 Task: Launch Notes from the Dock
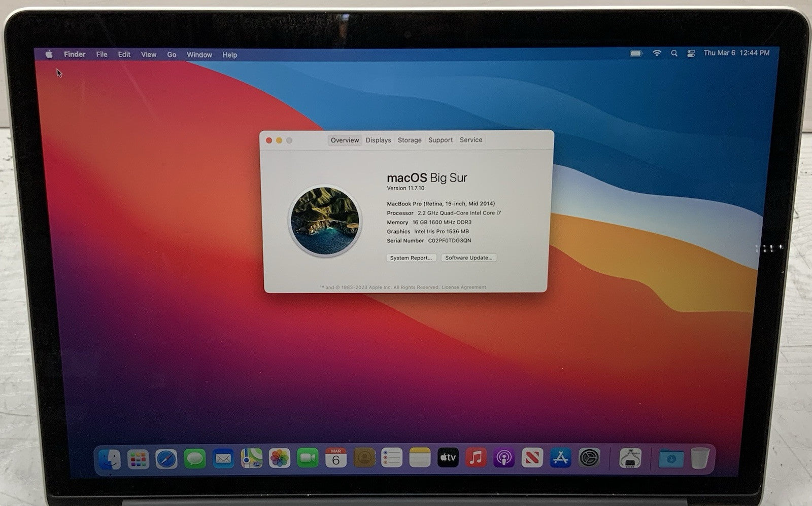coord(420,458)
